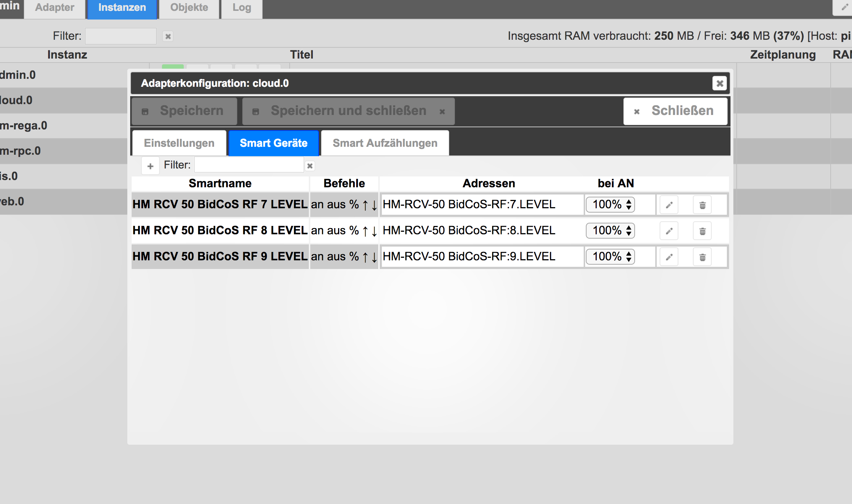Edit the RF 7 LEVEL smart device
The width and height of the screenshot is (852, 504).
point(669,205)
